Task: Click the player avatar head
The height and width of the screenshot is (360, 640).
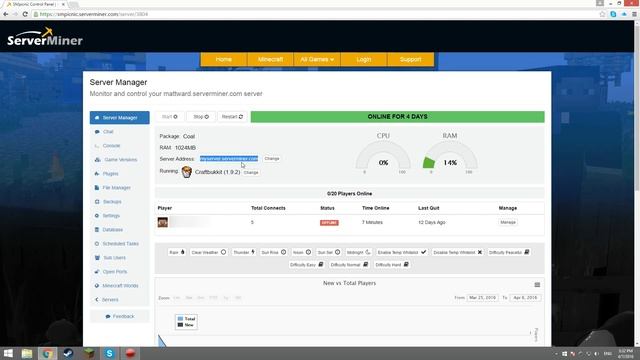Action: coord(163,222)
